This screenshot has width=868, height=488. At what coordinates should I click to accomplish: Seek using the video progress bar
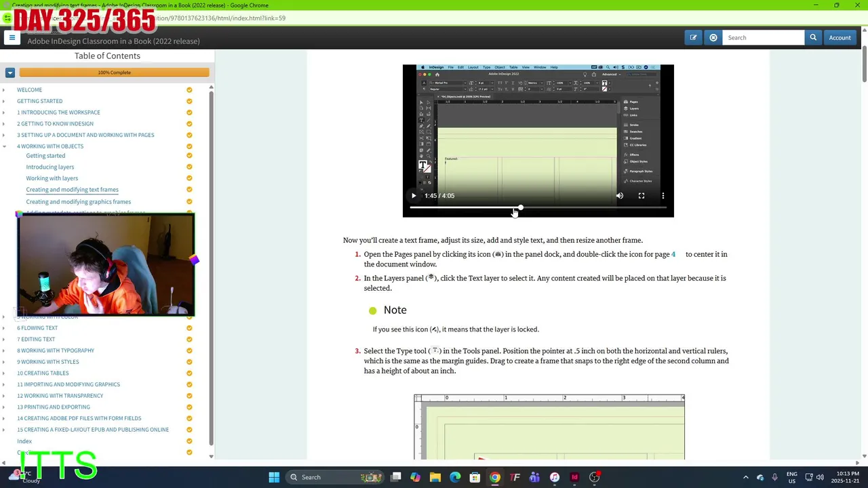point(538,208)
